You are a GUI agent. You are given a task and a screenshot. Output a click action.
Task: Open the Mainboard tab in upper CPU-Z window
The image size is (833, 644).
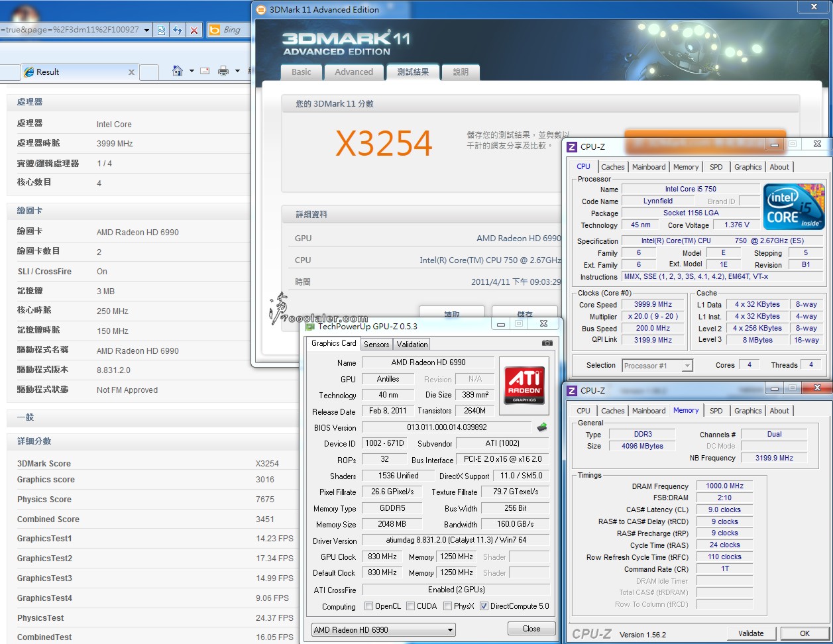click(x=649, y=167)
